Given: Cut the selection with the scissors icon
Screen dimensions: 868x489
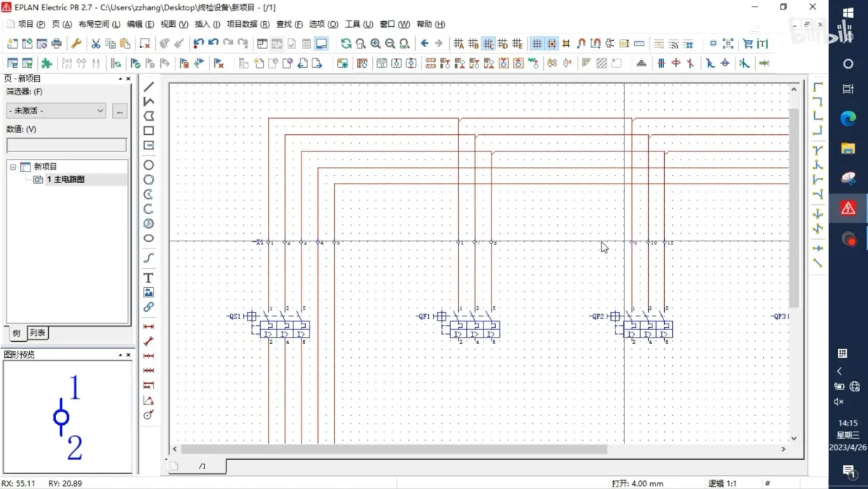Looking at the screenshot, I should click(x=96, y=43).
